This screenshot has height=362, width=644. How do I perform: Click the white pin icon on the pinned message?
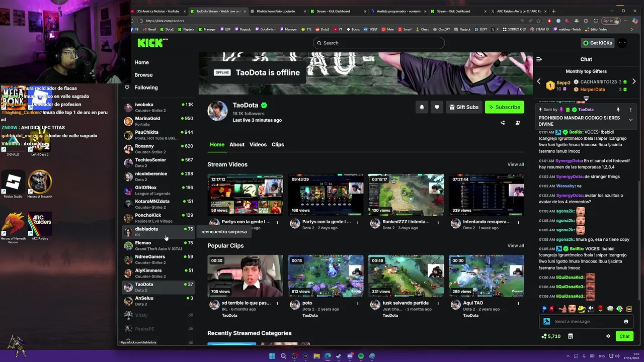click(x=618, y=110)
